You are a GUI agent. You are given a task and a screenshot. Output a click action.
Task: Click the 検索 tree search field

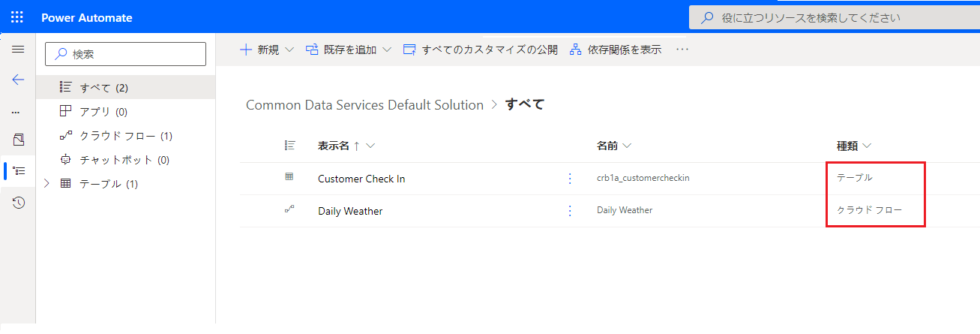point(125,54)
